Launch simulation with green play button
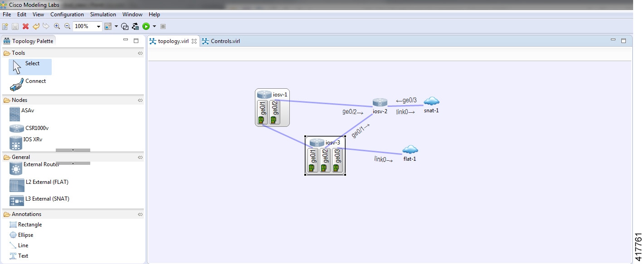Screen dimensions: 644x264 point(146,27)
